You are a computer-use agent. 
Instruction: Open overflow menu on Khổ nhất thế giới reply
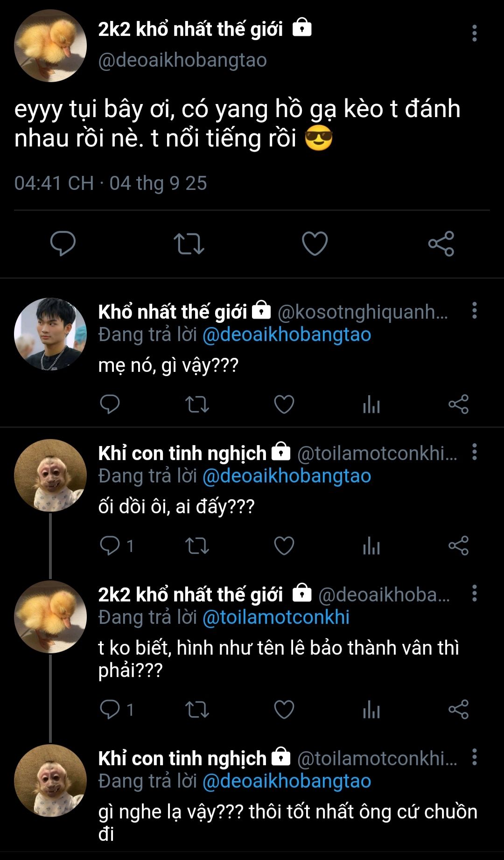[x=474, y=310]
